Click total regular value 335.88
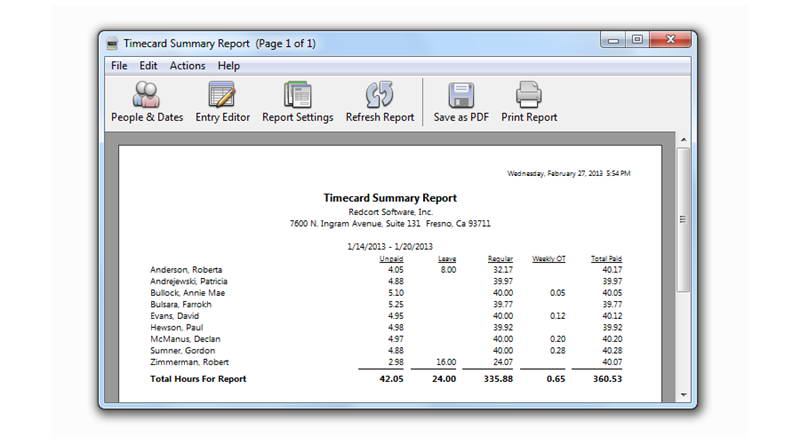 coord(498,379)
